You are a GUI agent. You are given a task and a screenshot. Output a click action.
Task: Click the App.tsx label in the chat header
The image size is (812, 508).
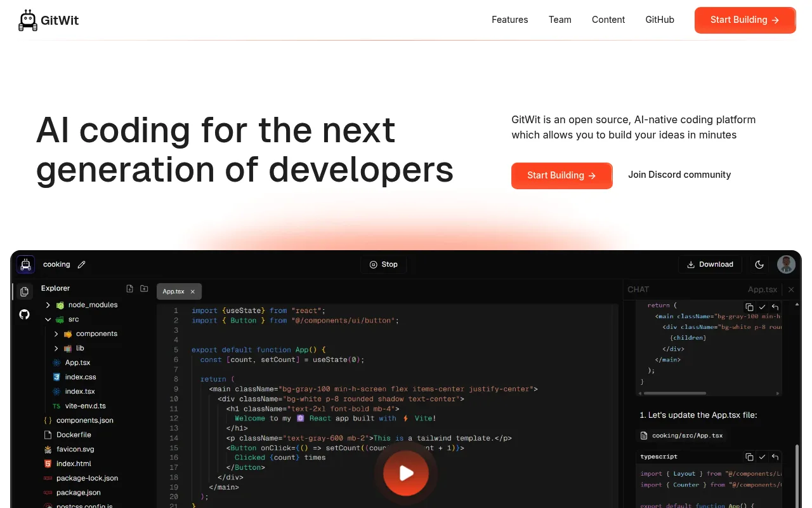763,290
